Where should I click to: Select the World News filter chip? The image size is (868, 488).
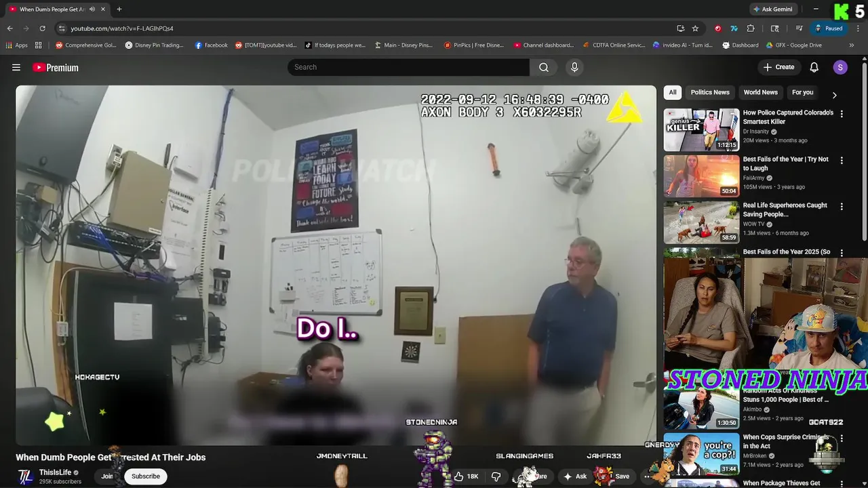(760, 92)
